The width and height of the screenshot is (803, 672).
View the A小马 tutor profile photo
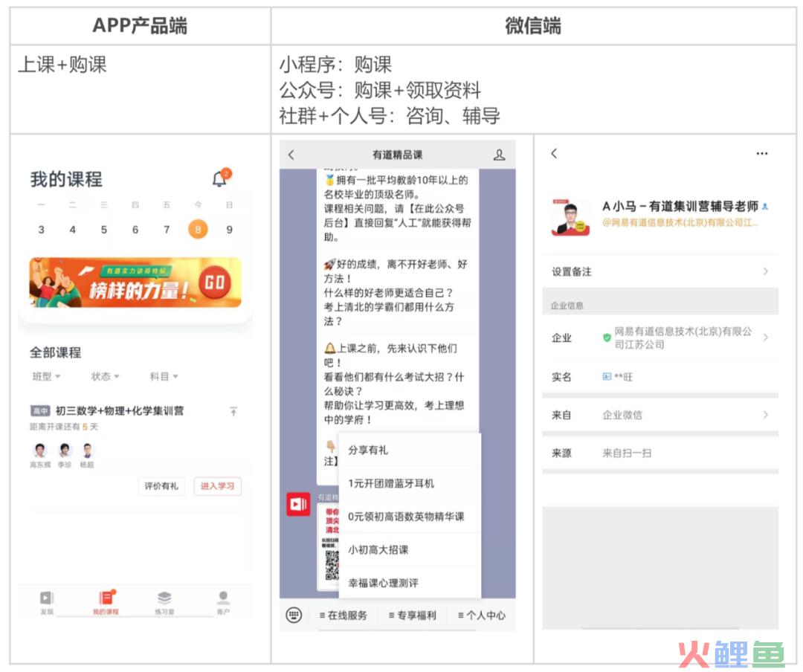570,216
